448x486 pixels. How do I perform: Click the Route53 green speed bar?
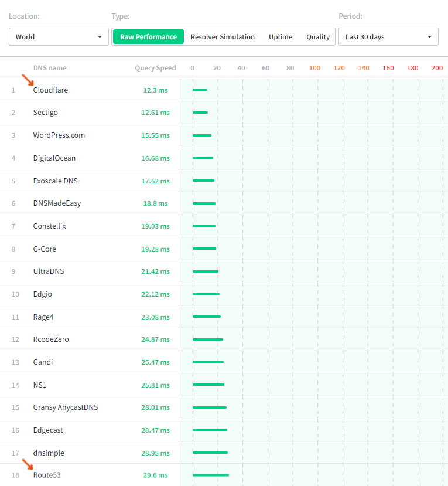coord(211,475)
